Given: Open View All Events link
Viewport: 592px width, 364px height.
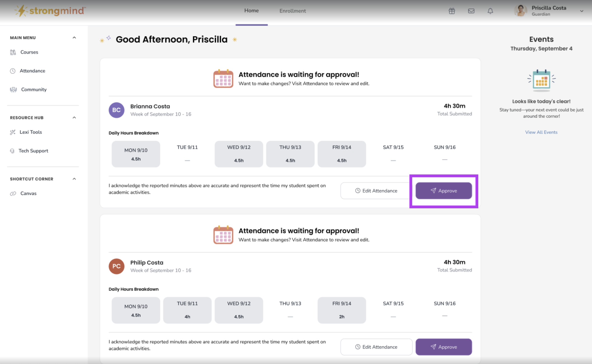Looking at the screenshot, I should click(541, 132).
